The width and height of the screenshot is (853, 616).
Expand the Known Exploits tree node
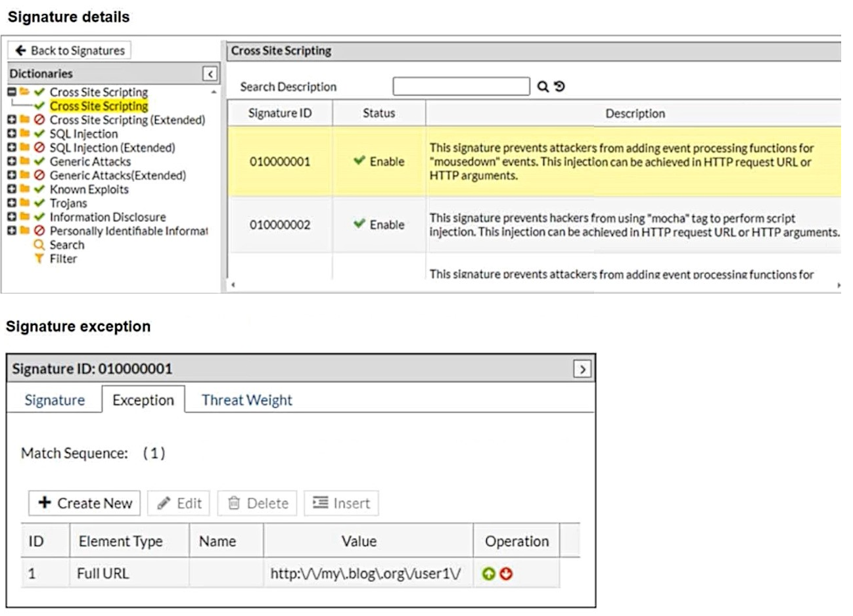point(12,190)
